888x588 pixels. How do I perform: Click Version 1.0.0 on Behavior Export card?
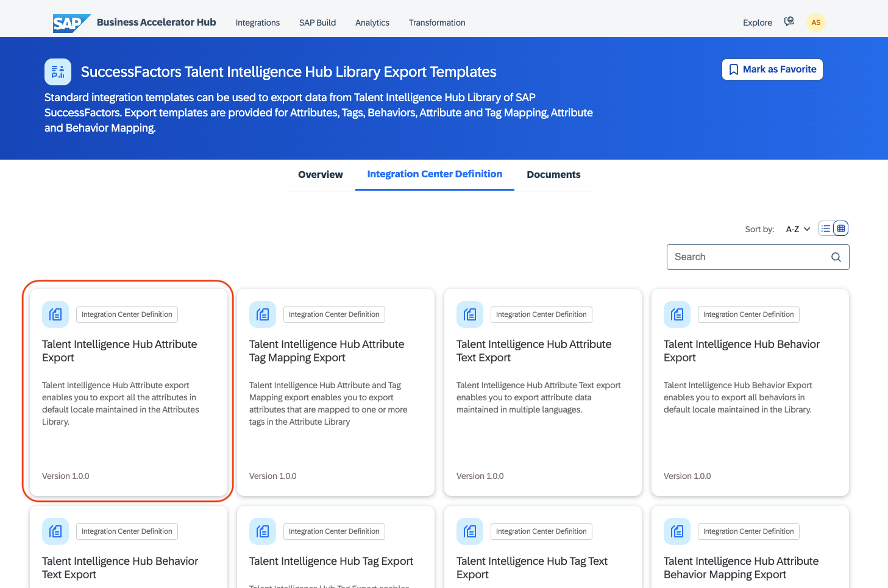[687, 476]
